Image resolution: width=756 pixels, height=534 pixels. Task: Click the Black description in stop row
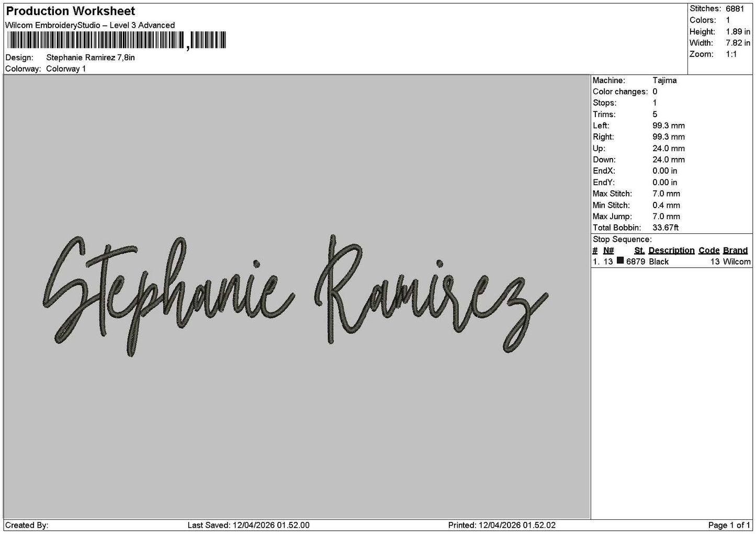(659, 262)
